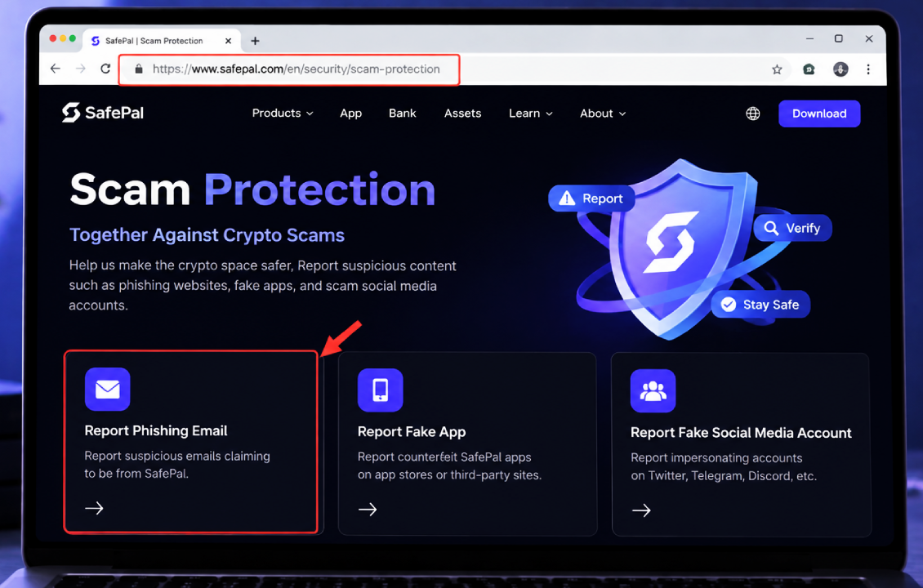The width and height of the screenshot is (923, 588).
Task: Click the globe language icon
Action: (x=753, y=114)
